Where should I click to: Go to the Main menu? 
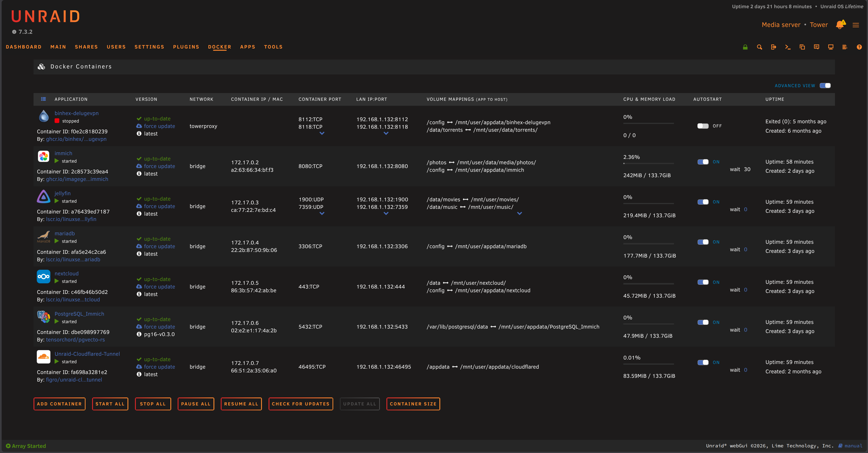(58, 47)
